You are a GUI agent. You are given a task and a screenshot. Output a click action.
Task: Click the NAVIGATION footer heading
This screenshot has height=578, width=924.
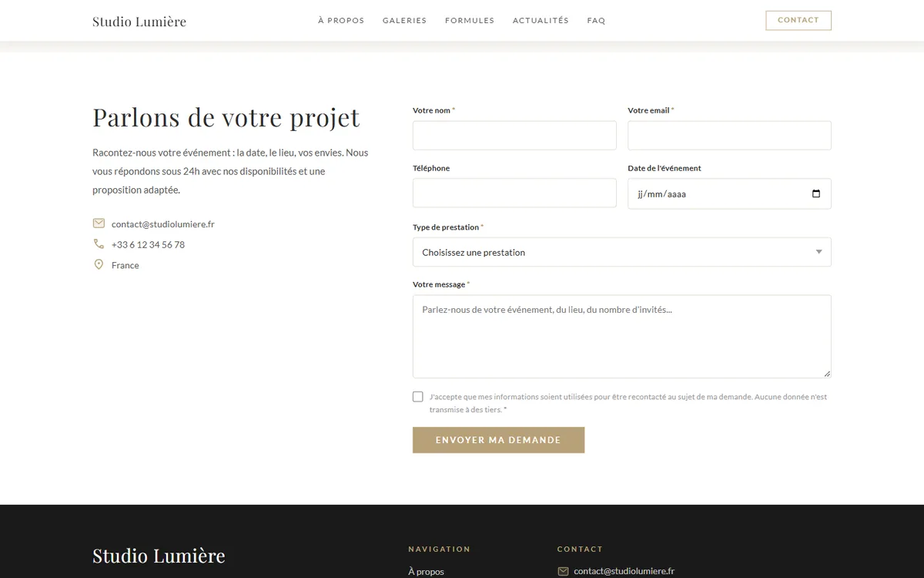[439, 549]
